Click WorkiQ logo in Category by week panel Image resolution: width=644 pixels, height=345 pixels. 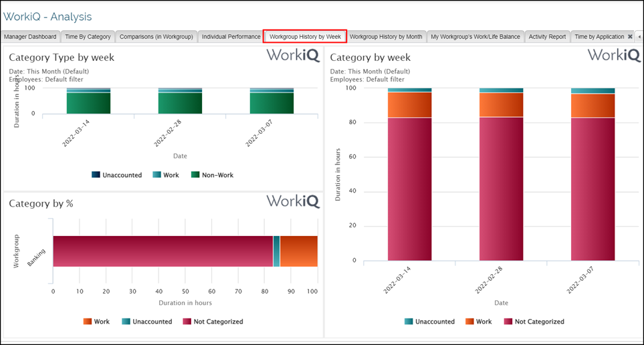614,55
